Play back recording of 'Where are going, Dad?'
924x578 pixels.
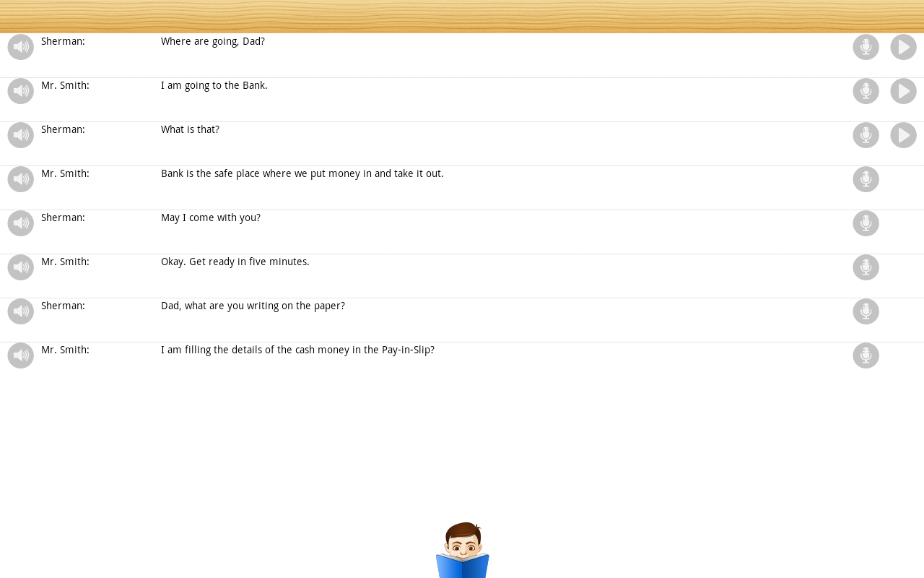point(904,47)
